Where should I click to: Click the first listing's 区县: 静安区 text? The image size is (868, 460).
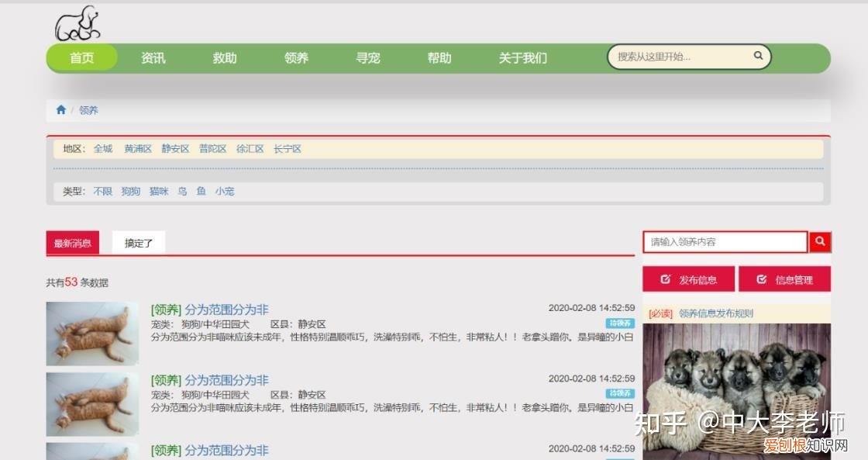(298, 324)
